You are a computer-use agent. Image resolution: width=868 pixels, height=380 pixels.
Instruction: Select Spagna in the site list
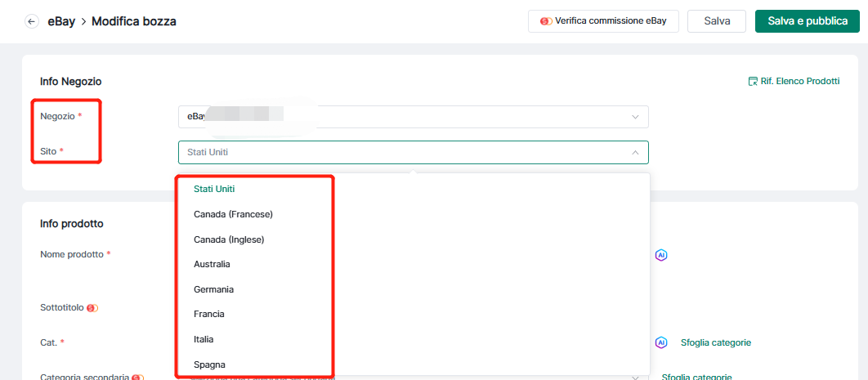click(209, 364)
